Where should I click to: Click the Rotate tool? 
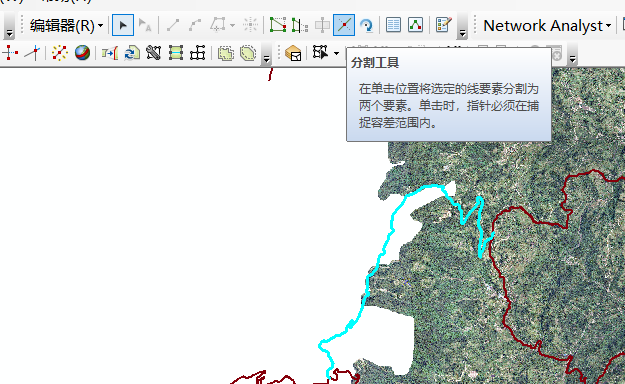366,25
